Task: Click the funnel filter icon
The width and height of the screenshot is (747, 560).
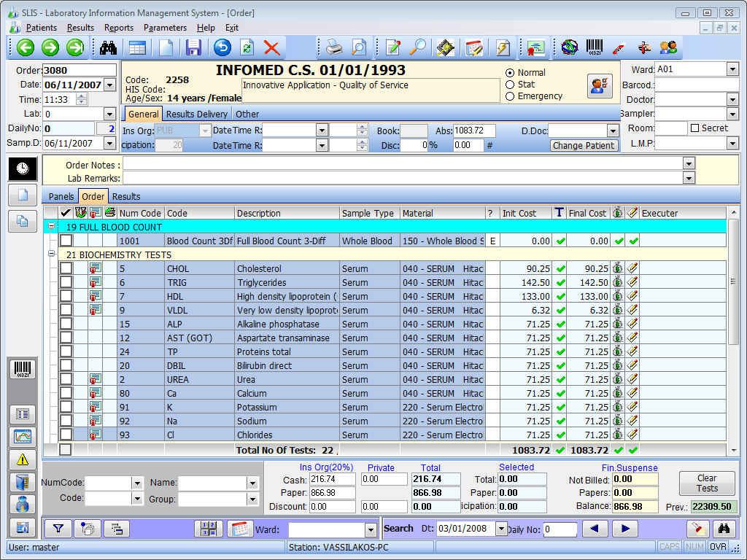Action: [x=58, y=529]
